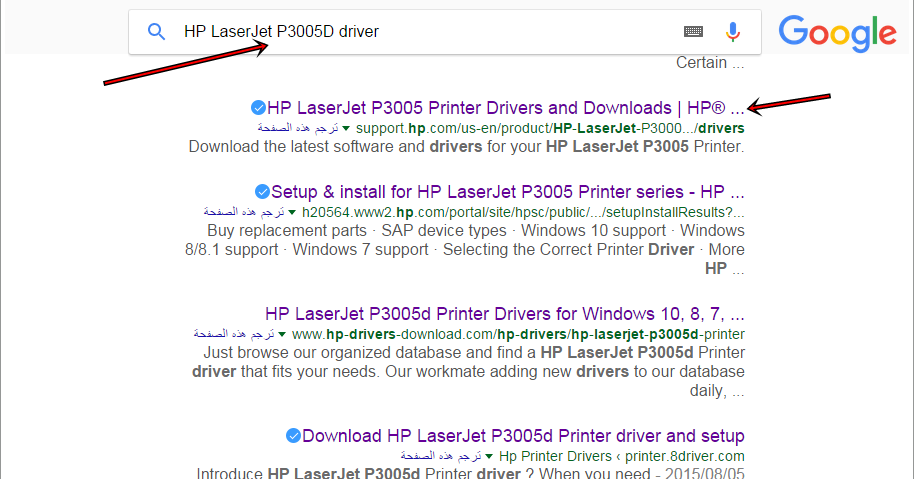This screenshot has width=914, height=479.
Task: Click the h20564.www2.hp.com/portal URL text
Action: tap(523, 212)
